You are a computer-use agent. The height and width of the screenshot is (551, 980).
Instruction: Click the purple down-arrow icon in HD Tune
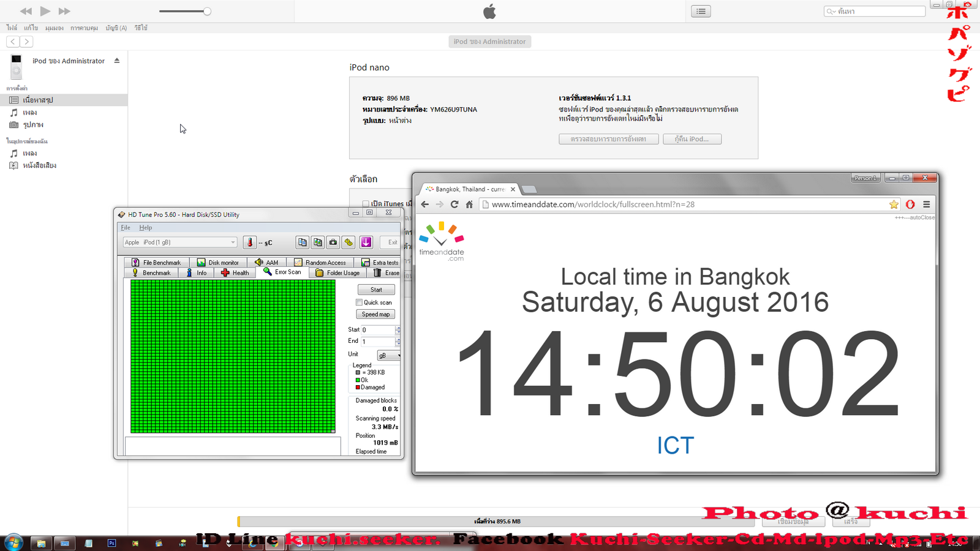(366, 242)
